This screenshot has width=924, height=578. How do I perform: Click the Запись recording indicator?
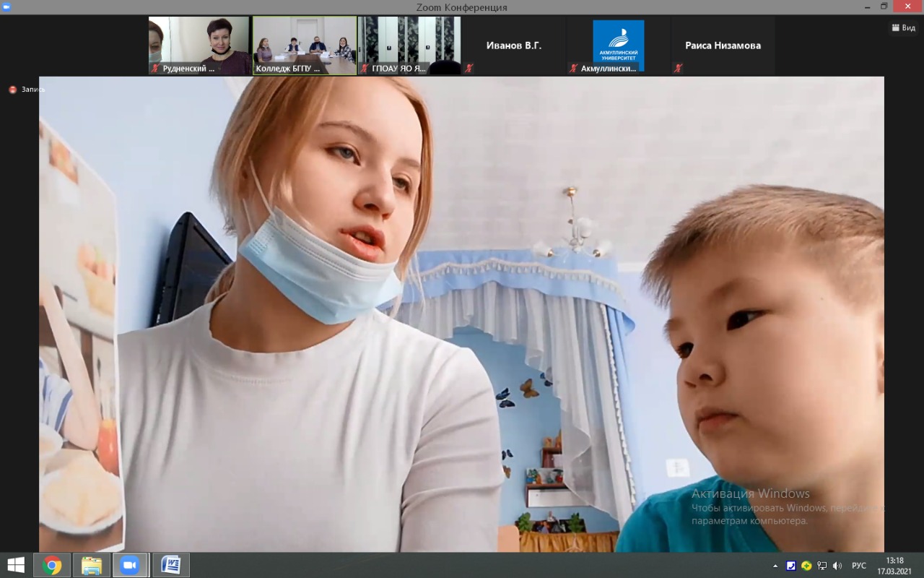(27, 90)
